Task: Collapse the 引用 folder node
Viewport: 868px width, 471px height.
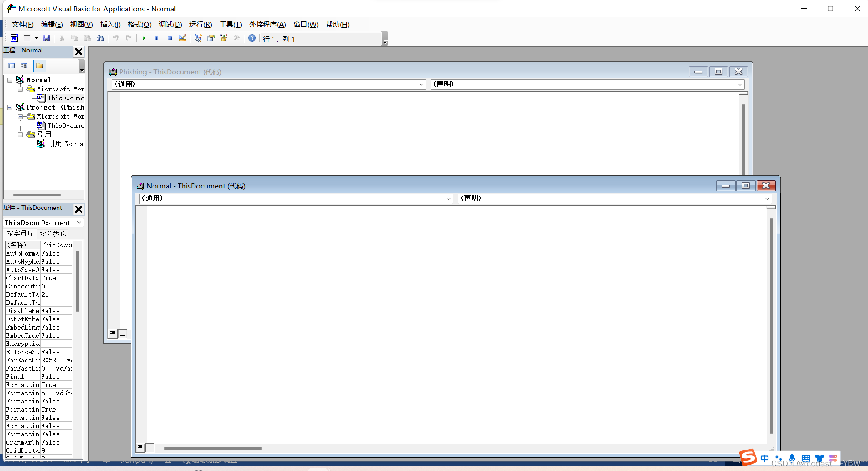Action: (20, 135)
